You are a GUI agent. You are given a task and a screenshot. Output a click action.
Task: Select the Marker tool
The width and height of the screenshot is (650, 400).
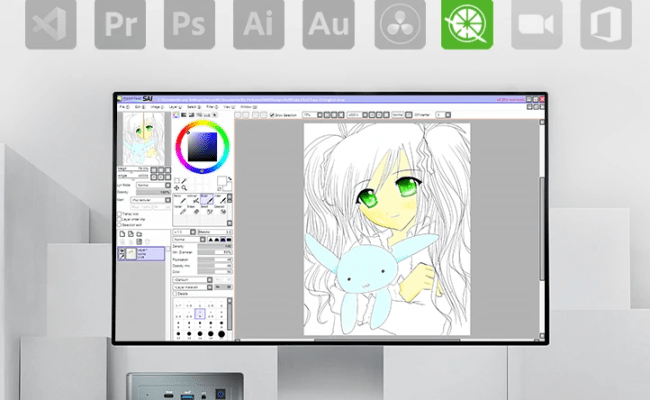(x=182, y=210)
